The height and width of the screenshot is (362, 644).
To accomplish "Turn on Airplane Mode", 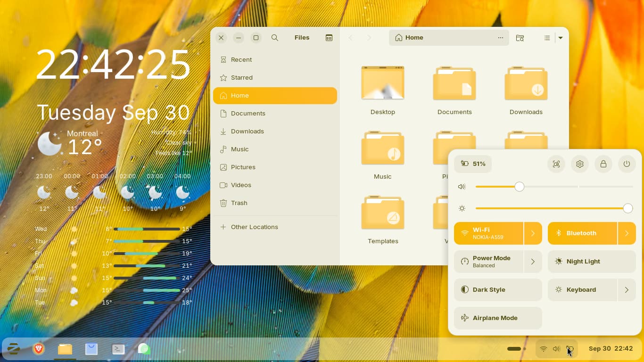I will tap(498, 318).
